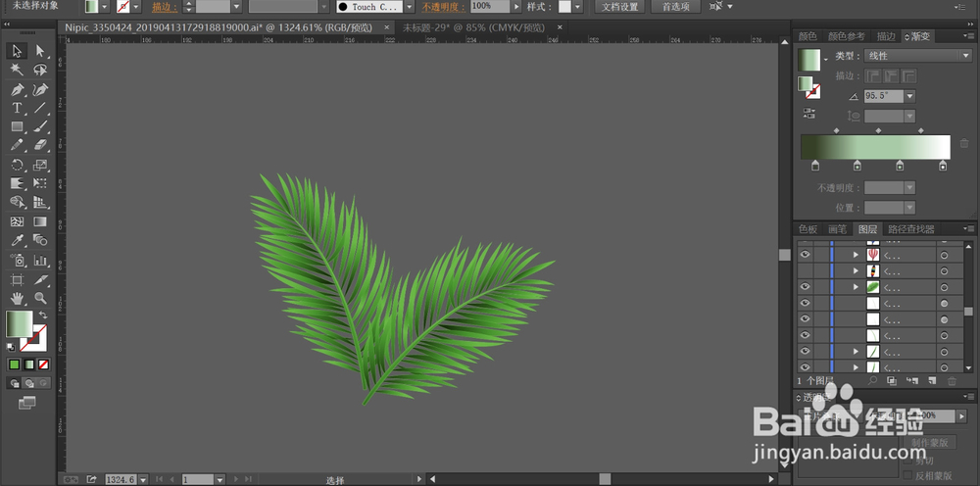Viewport: 980px width, 486px height.
Task: Open the fill color dropdown in control bar
Action: click(105, 7)
